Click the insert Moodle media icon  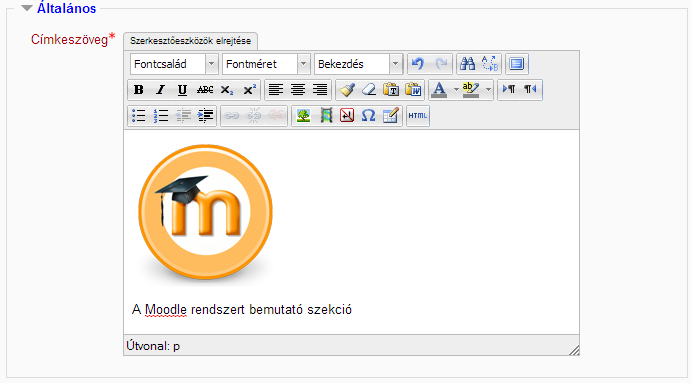point(326,116)
